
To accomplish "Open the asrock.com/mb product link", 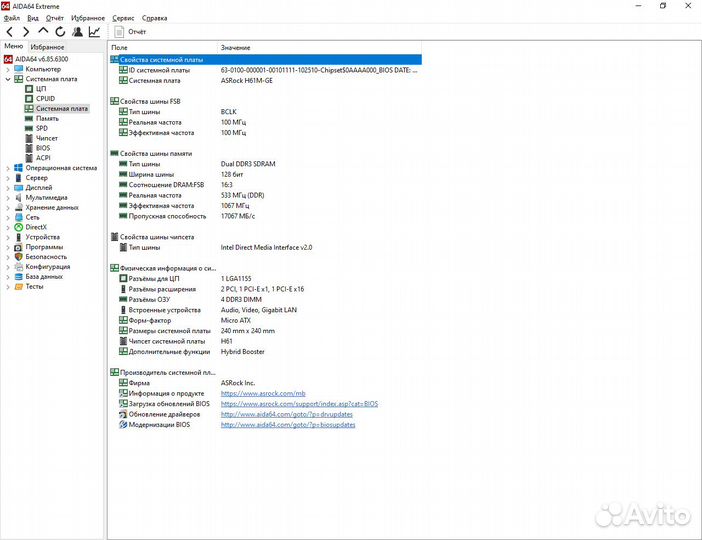I will (263, 393).
